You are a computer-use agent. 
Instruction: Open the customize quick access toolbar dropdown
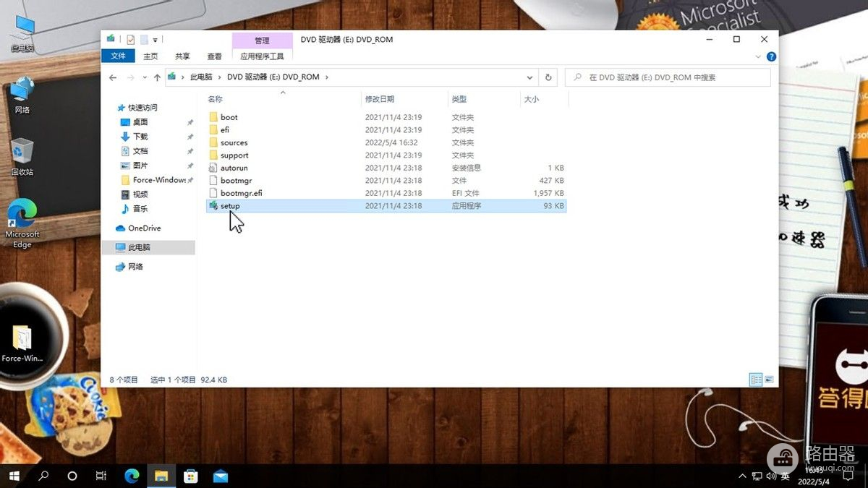(x=156, y=40)
